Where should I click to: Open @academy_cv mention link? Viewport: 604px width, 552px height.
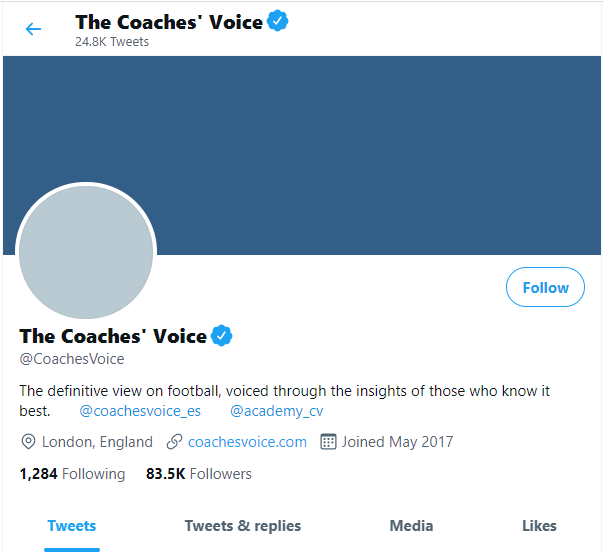pyautogui.click(x=277, y=411)
